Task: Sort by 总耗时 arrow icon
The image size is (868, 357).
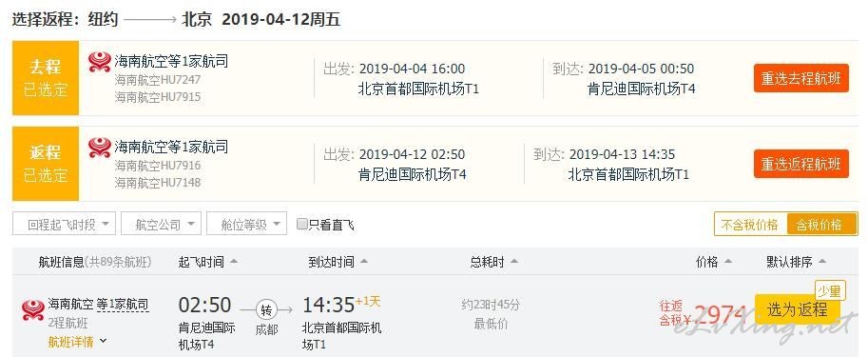Action: 513,262
